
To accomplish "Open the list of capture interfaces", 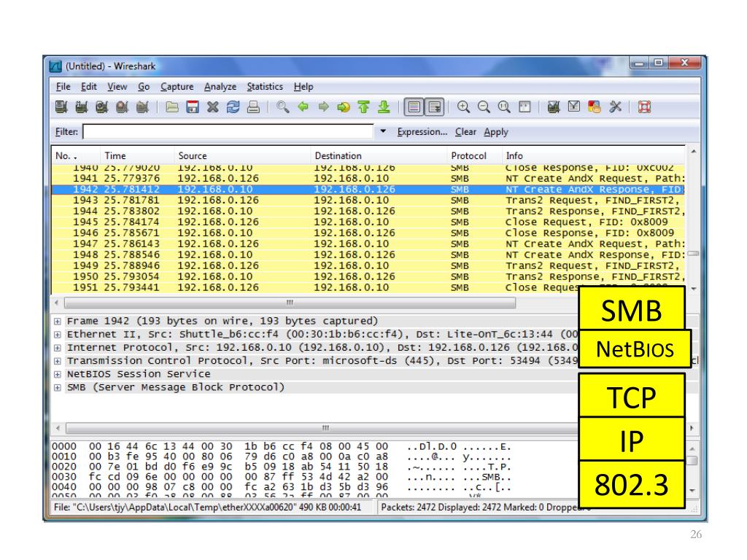I will pos(61,106).
